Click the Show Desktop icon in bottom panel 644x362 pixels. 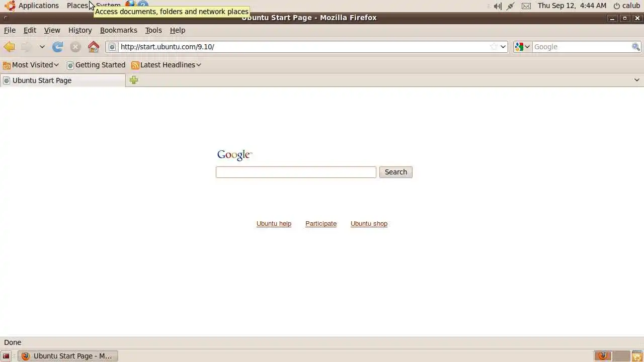6,356
